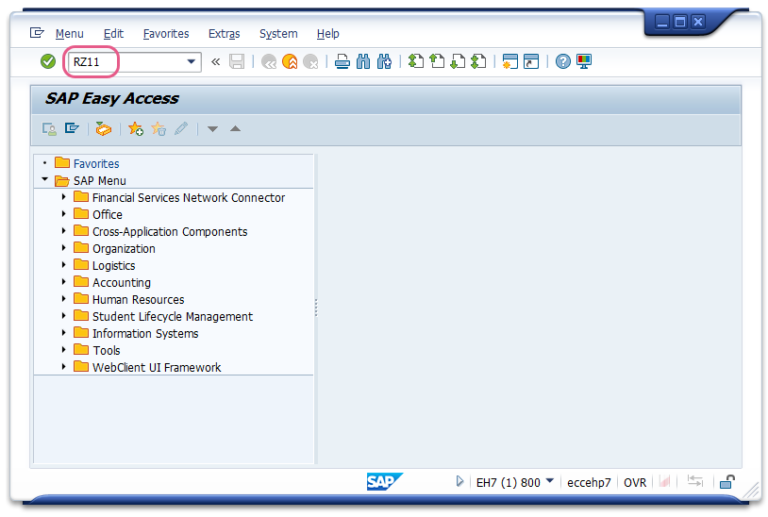
Task: Click the lock icon in status bar
Action: click(x=727, y=482)
